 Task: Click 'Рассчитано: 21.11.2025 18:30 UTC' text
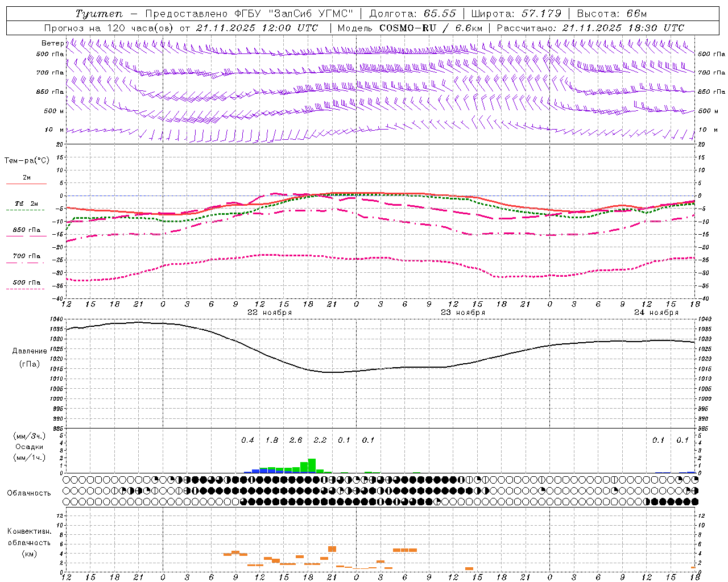(x=590, y=28)
